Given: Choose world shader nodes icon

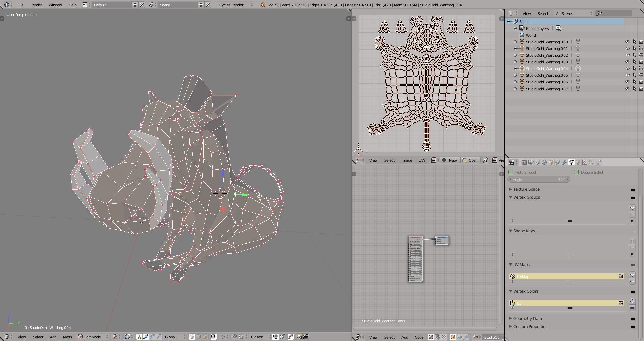Looking at the screenshot, I should point(459,337).
